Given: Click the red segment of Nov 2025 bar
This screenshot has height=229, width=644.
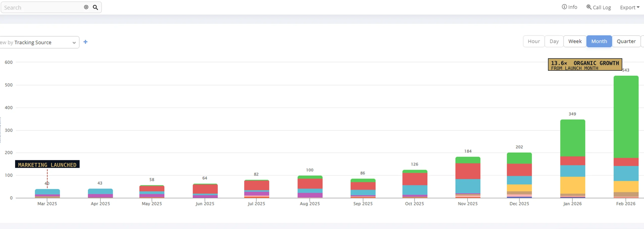Looking at the screenshot, I should tap(468, 171).
